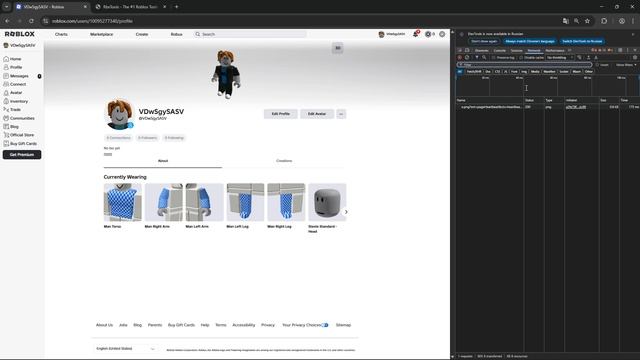Click the Edit Avatar button
The width and height of the screenshot is (640, 360).
[317, 114]
